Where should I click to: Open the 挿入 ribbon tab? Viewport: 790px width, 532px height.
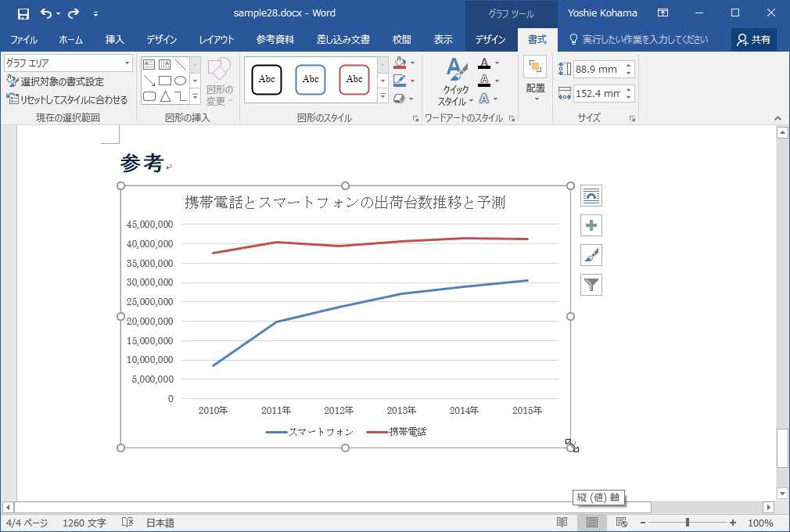(115, 40)
